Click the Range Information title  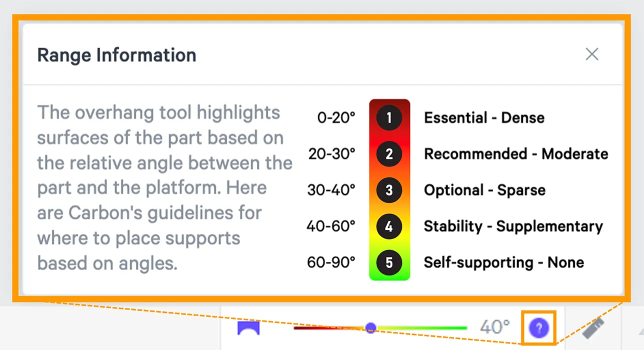117,55
